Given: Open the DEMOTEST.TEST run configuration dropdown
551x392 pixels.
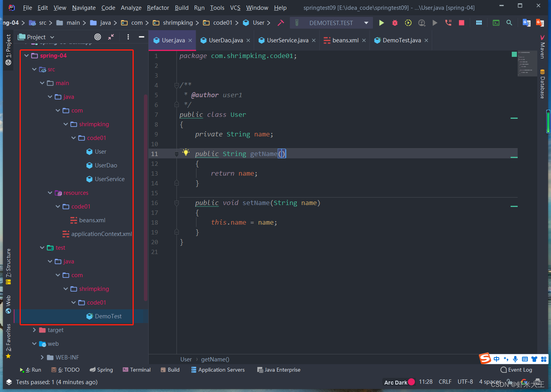Looking at the screenshot, I should click(x=367, y=23).
